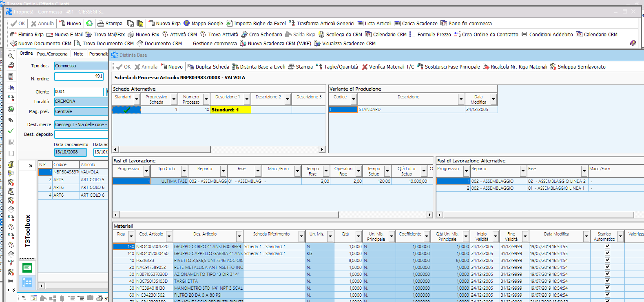Click Nuovo in Distinta Base toolbar

(x=172, y=67)
